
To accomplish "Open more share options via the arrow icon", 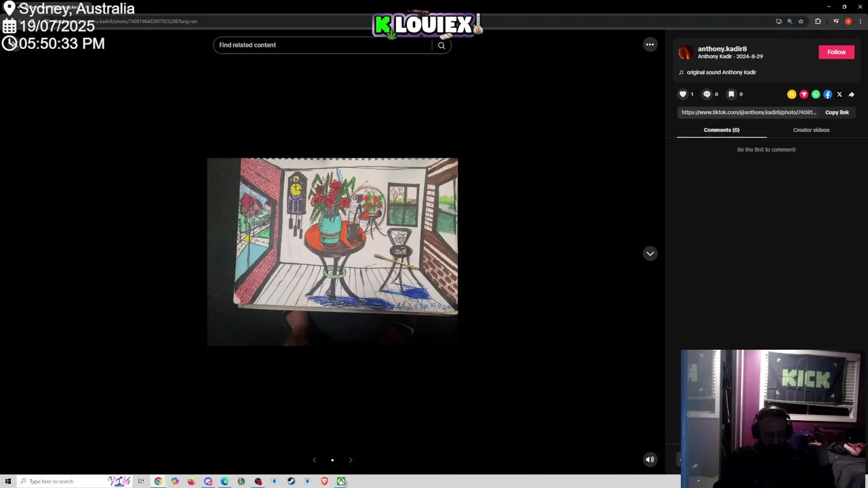I will (852, 94).
